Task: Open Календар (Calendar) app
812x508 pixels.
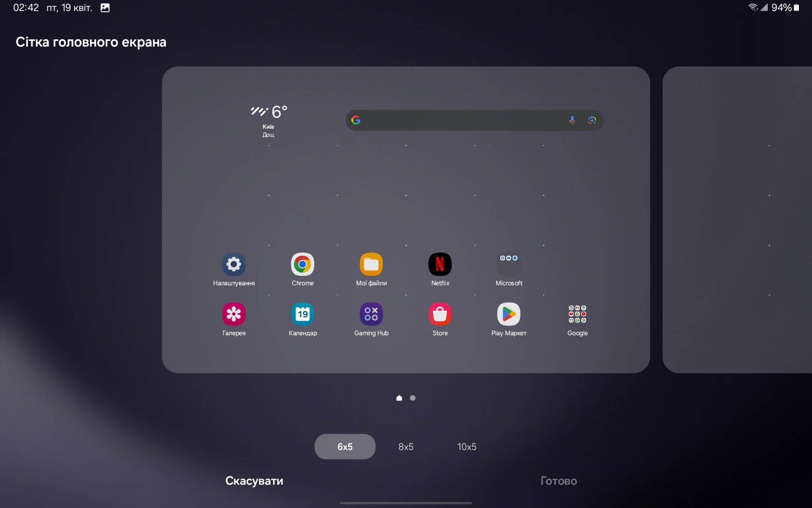Action: click(x=302, y=314)
